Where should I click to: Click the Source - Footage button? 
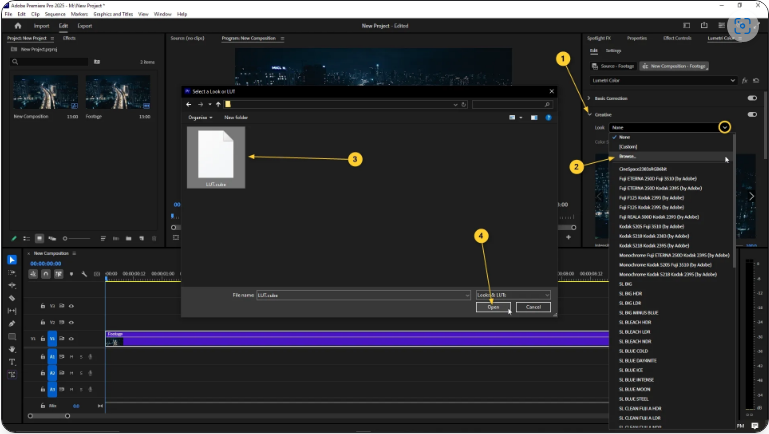tap(613, 66)
